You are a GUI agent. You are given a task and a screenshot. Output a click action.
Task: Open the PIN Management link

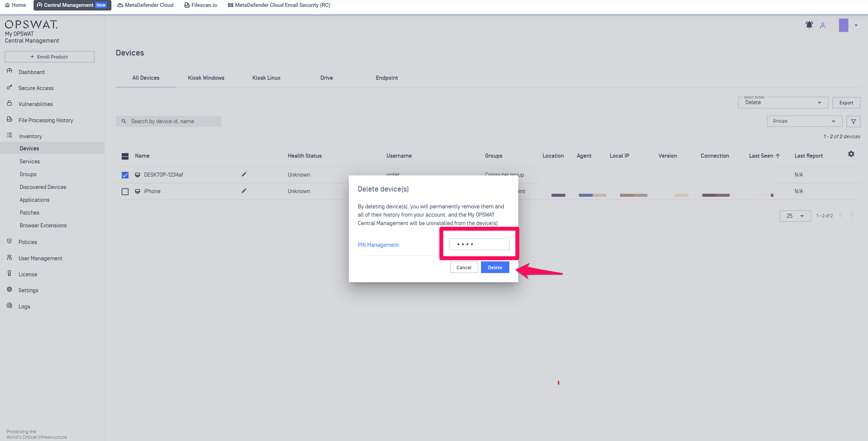click(x=378, y=245)
